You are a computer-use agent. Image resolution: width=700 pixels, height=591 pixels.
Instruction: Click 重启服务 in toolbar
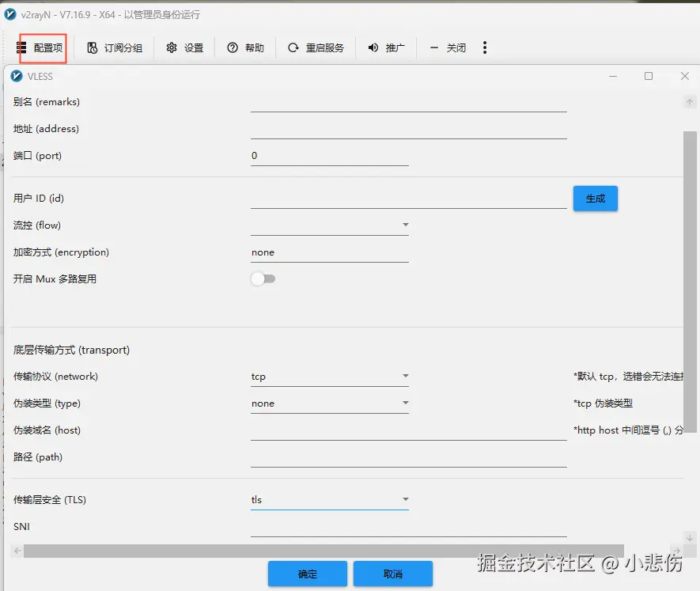(x=316, y=47)
